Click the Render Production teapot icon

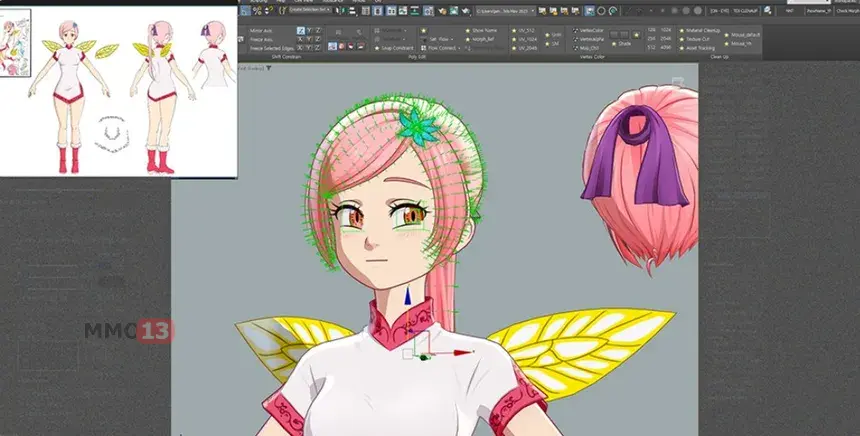click(466, 10)
